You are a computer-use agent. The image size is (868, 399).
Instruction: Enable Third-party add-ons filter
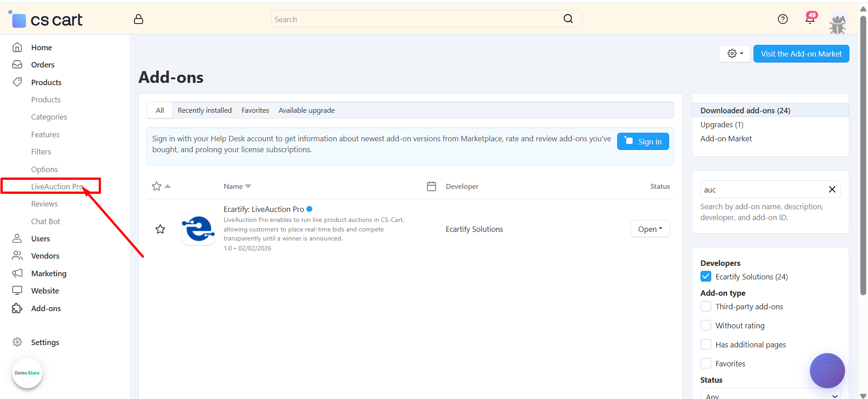(x=705, y=307)
